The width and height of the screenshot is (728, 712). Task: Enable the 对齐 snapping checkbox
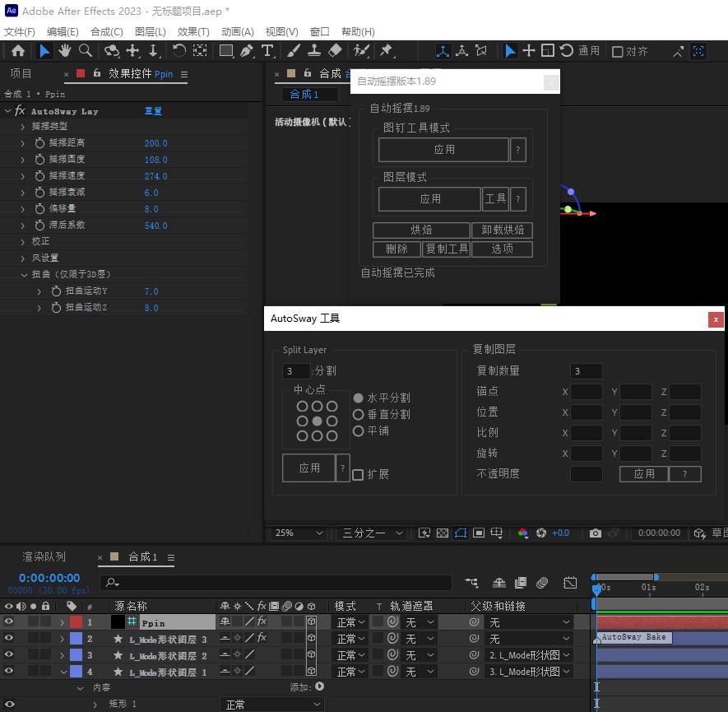tap(618, 52)
